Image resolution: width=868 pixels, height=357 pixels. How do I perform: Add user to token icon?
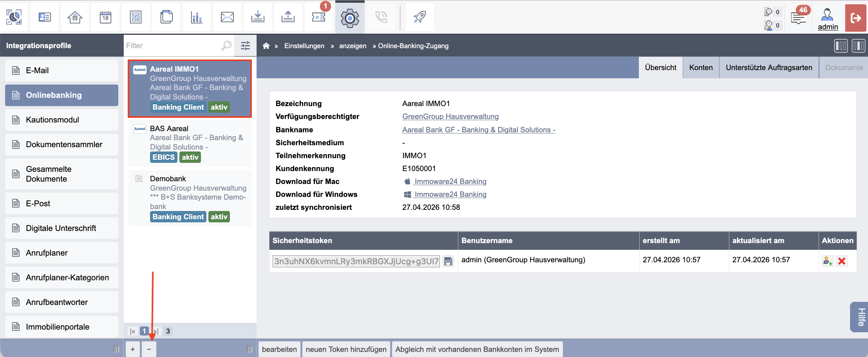tap(827, 261)
